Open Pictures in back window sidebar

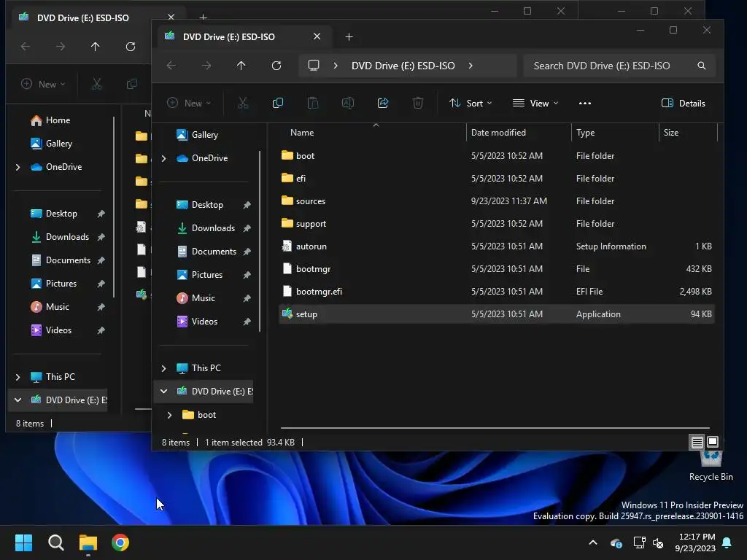(61, 284)
